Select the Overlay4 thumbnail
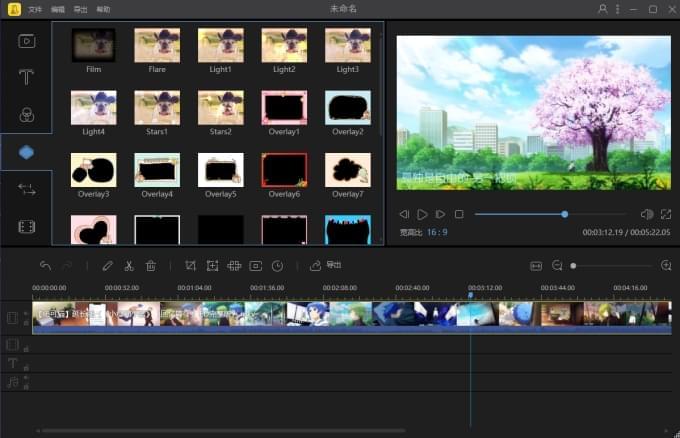The width and height of the screenshot is (680, 438). (x=157, y=170)
